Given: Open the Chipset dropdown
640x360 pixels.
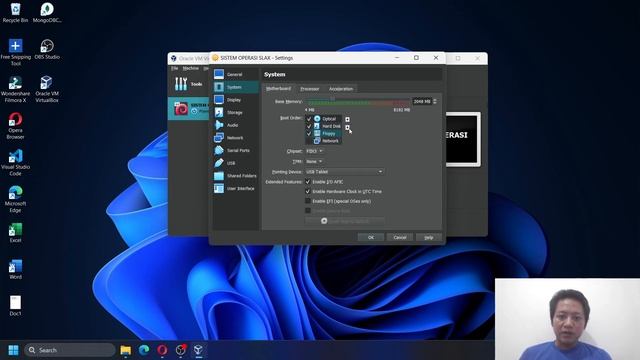Looking at the screenshot, I should point(314,151).
